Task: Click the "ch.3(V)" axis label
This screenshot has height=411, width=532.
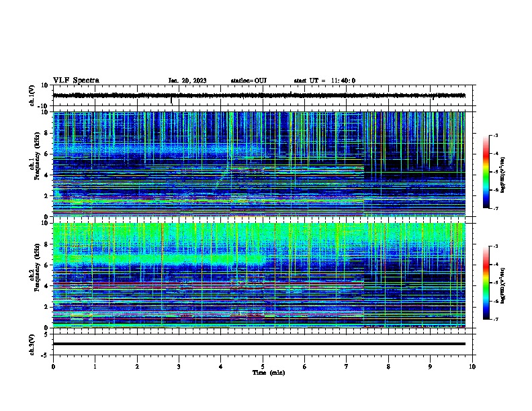Action: 32,345
